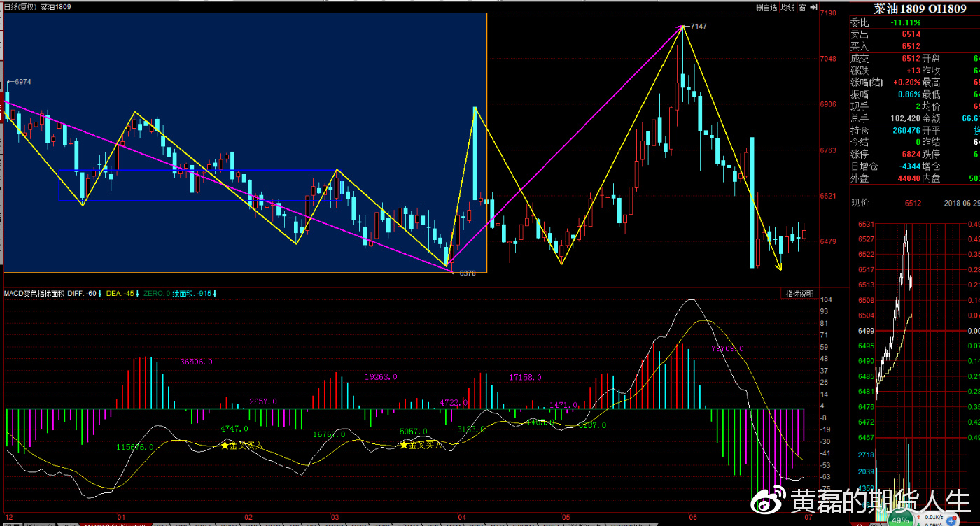Click the 总手 102,420 value
The height and width of the screenshot is (526, 980).
905,118
